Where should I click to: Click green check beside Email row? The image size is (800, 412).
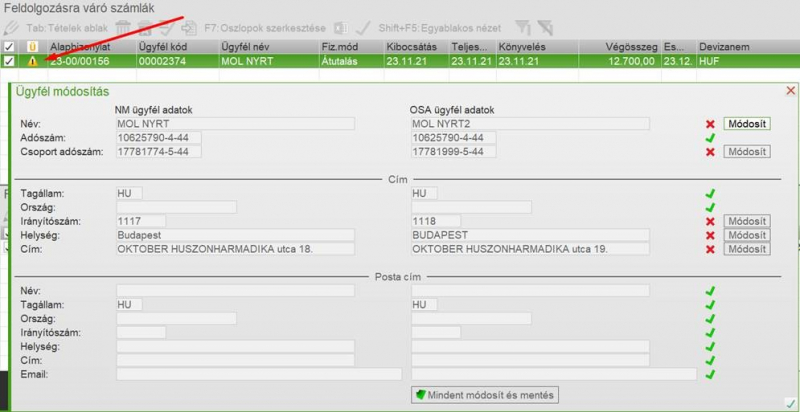pyautogui.click(x=710, y=374)
